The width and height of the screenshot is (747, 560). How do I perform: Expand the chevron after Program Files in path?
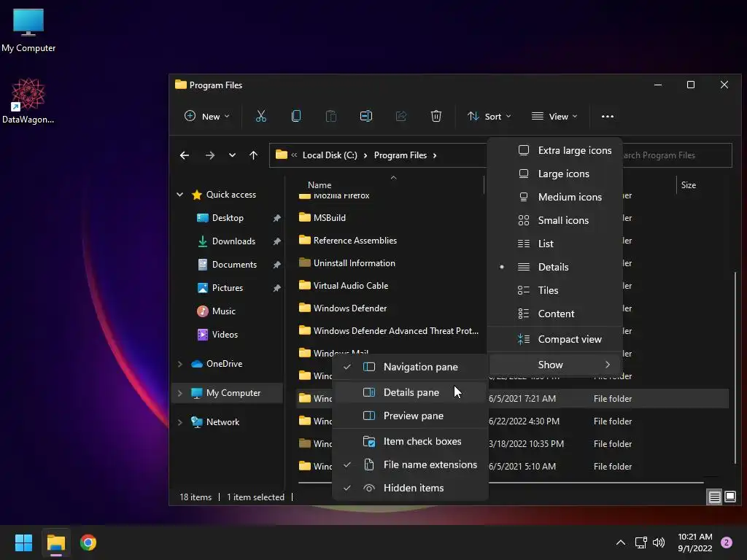pyautogui.click(x=435, y=156)
